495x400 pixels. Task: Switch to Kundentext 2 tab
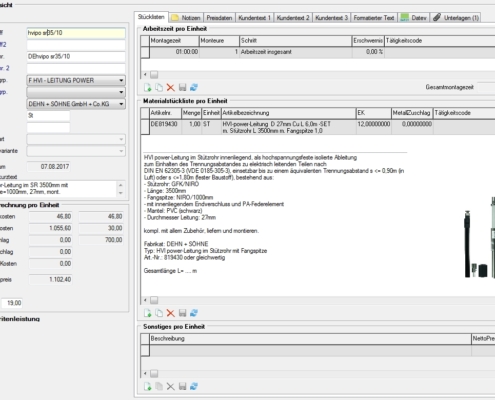coord(293,18)
